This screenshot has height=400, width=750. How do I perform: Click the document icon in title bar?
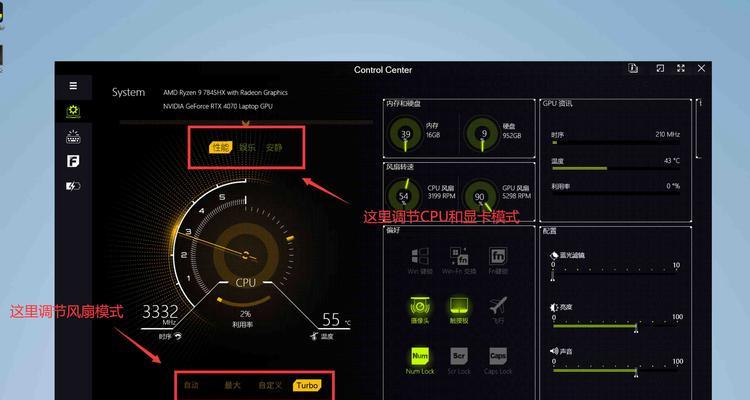pyautogui.click(x=633, y=68)
